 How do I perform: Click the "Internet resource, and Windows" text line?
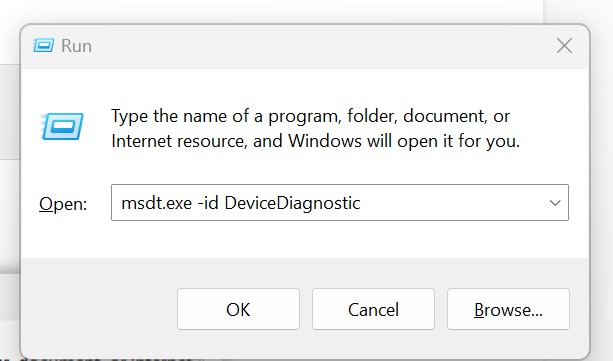(x=315, y=141)
